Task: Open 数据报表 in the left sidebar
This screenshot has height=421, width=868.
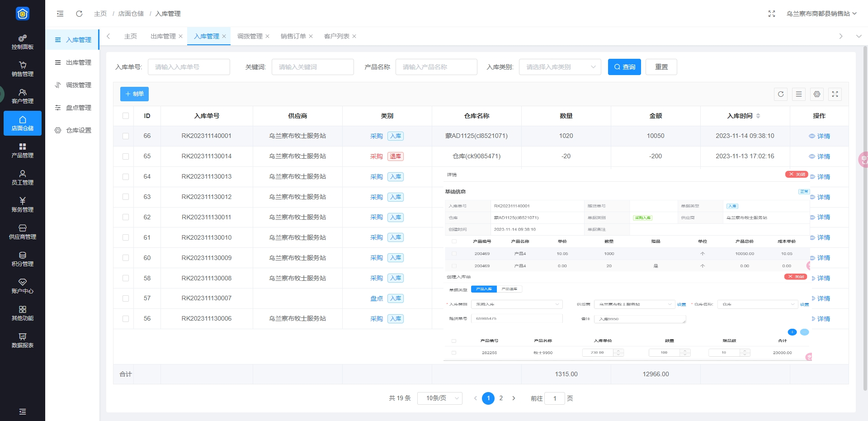Action: pyautogui.click(x=23, y=340)
